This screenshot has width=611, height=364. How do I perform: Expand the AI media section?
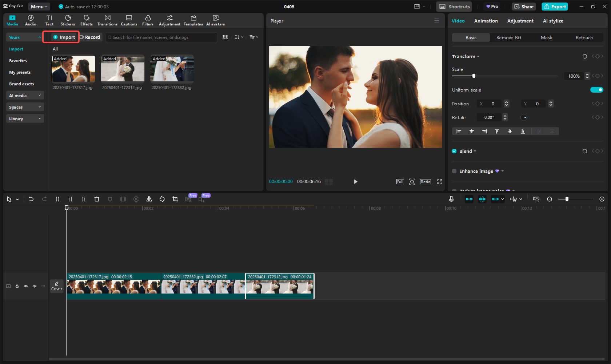[x=25, y=95]
